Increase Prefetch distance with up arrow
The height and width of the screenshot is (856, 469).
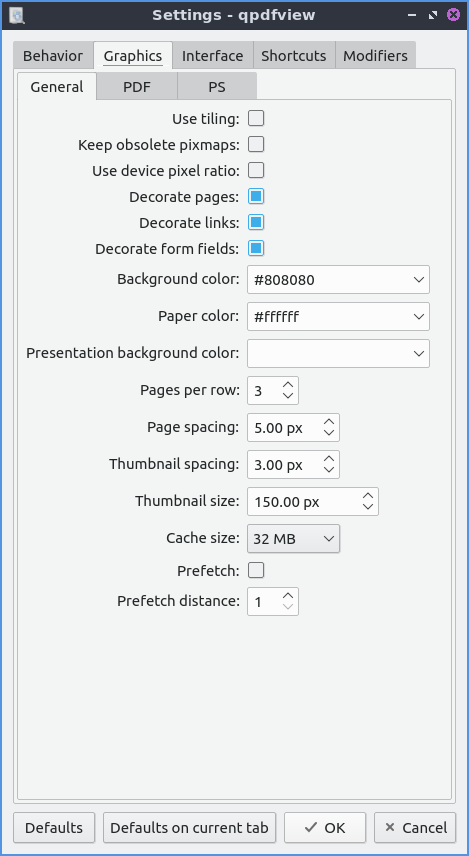(288, 595)
